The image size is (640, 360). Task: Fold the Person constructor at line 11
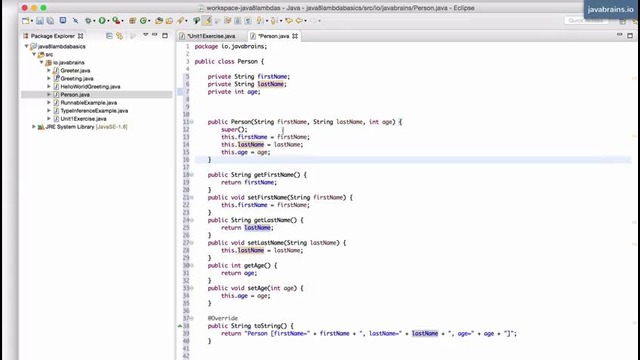(x=192, y=122)
